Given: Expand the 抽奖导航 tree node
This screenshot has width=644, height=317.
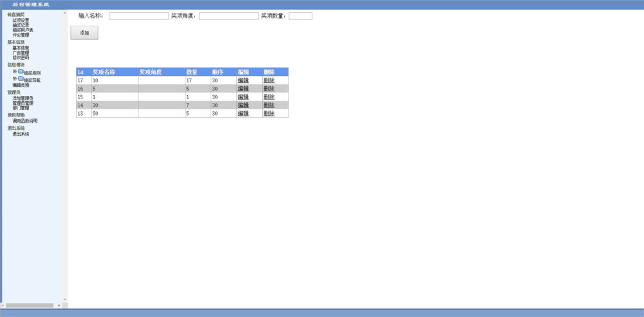Looking at the screenshot, I should (x=15, y=79).
